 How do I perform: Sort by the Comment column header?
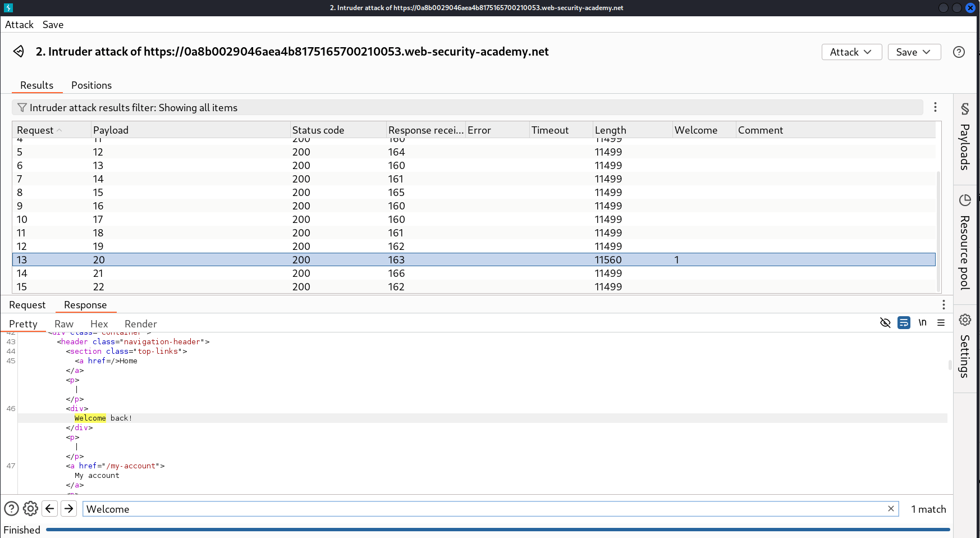coord(835,130)
